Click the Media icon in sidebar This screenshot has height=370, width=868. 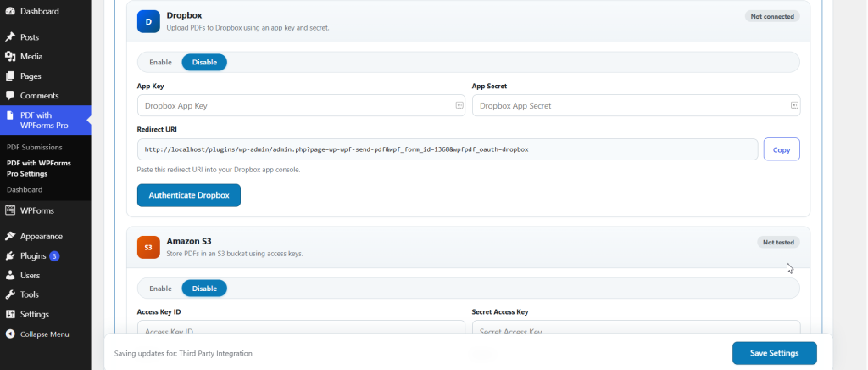10,57
